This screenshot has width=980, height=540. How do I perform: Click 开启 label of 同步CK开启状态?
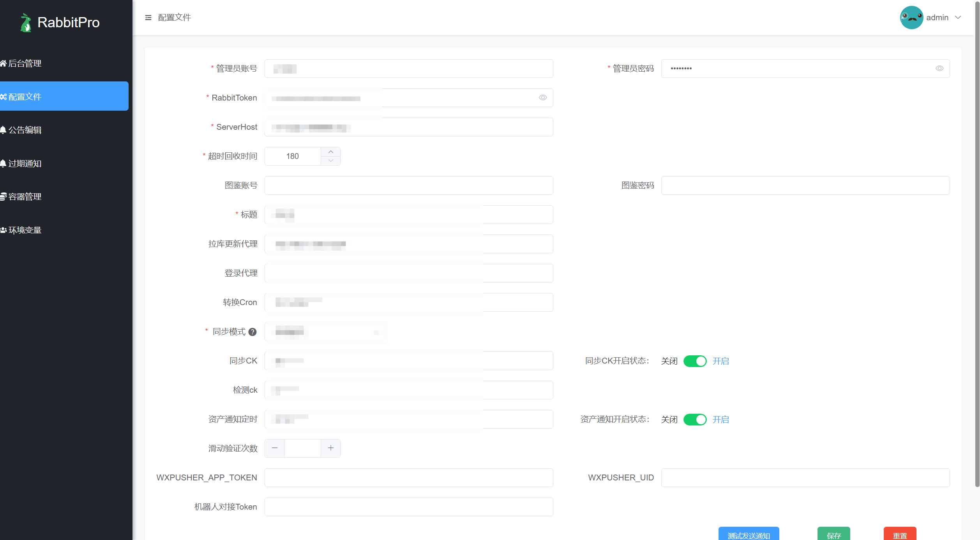(x=720, y=361)
